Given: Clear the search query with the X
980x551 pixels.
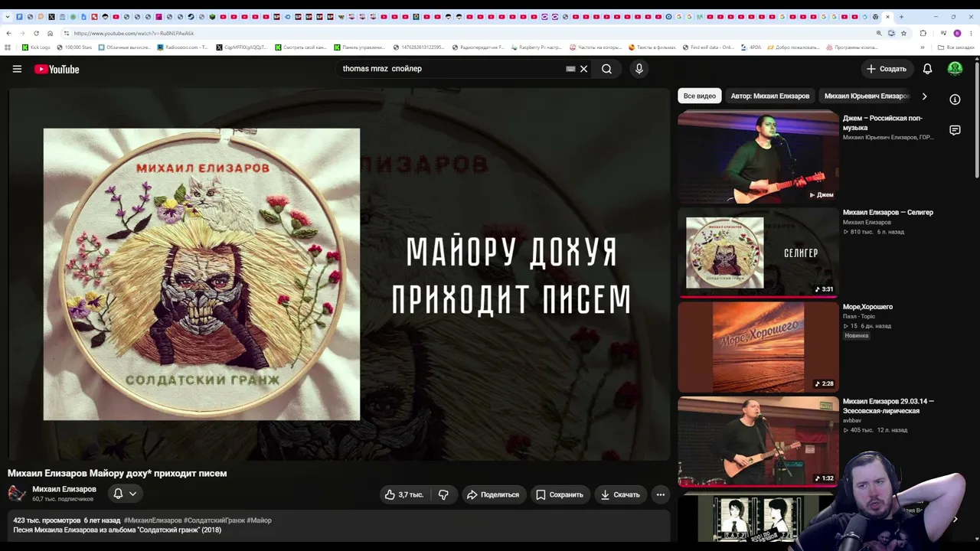Looking at the screenshot, I should (583, 69).
